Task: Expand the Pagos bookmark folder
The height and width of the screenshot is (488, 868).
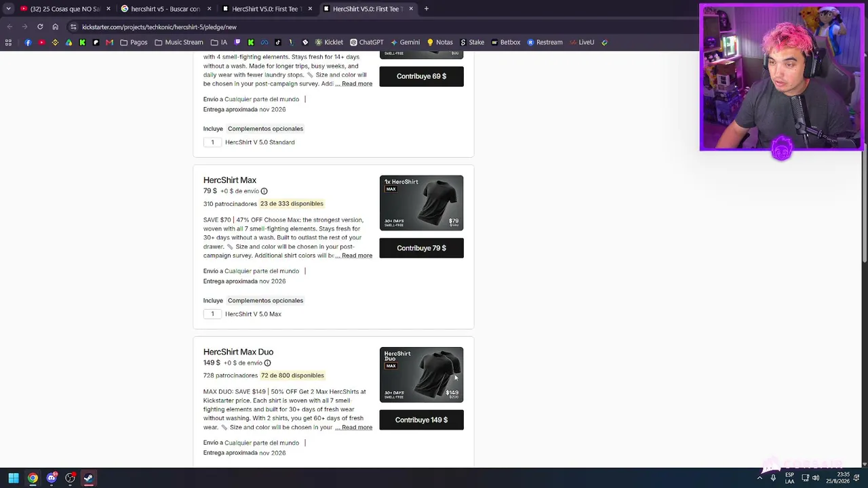Action: pos(134,42)
